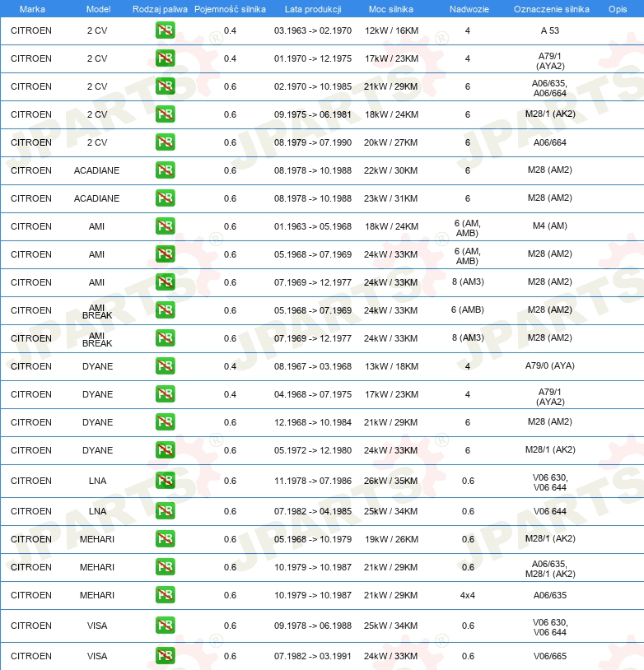Click the fuel icon in the AMI 01.1963 -> 05.1968 row
This screenshot has width=644, height=670.
point(165,226)
